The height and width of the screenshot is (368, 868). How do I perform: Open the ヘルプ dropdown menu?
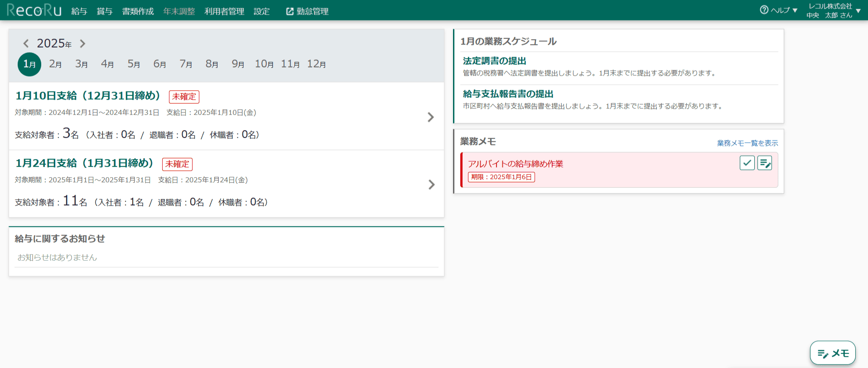tap(779, 10)
